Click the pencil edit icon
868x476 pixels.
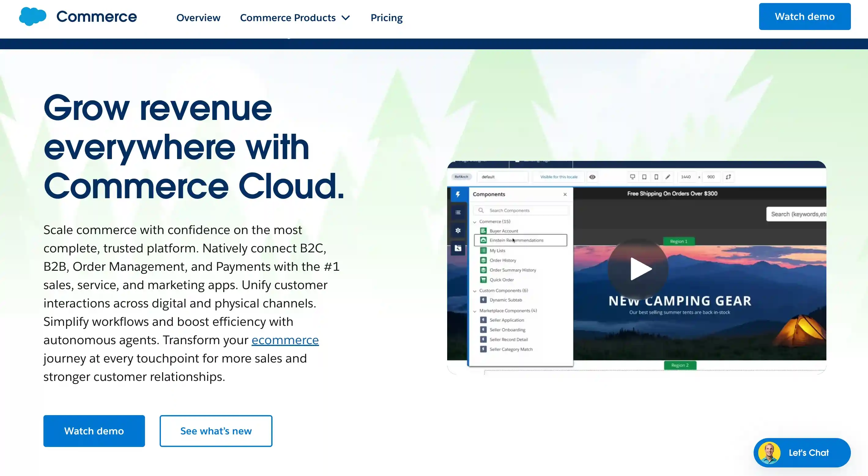[x=668, y=177]
